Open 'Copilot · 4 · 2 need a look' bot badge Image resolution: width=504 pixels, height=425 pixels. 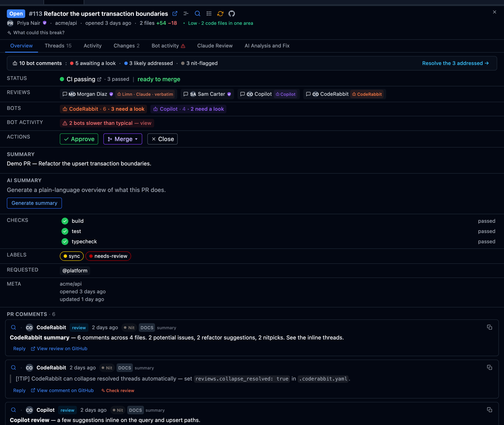tap(188, 109)
